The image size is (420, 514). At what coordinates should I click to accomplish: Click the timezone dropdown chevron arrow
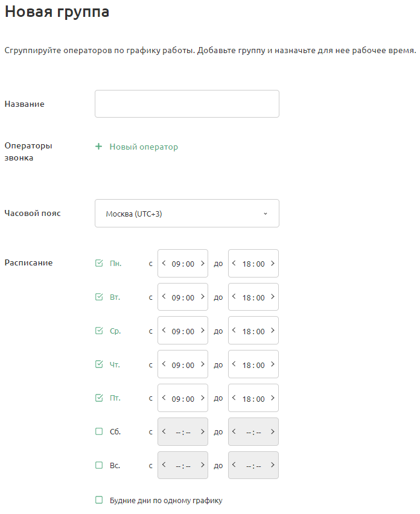click(265, 214)
